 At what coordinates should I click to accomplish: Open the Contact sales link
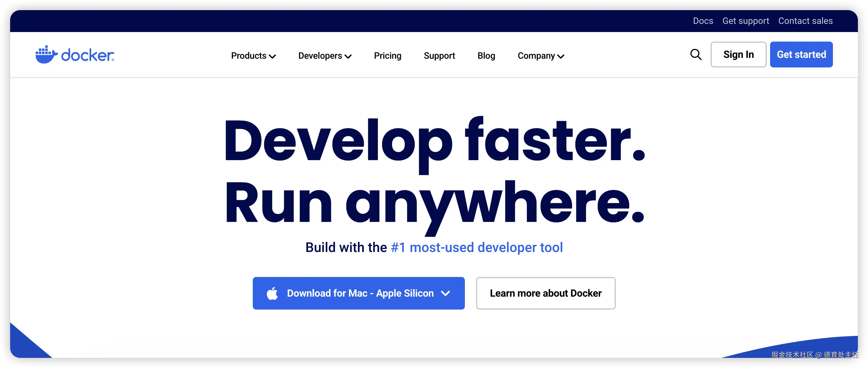tap(805, 21)
